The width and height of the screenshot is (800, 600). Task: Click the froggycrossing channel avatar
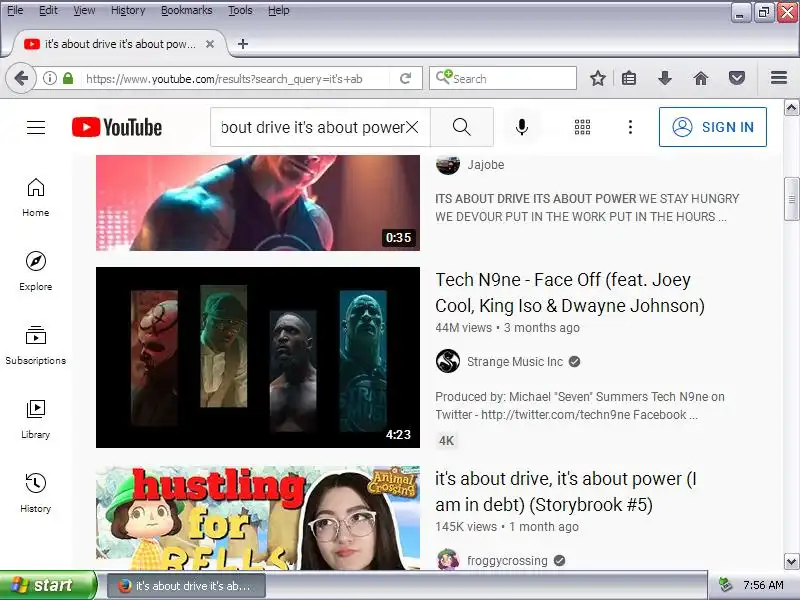click(x=448, y=560)
